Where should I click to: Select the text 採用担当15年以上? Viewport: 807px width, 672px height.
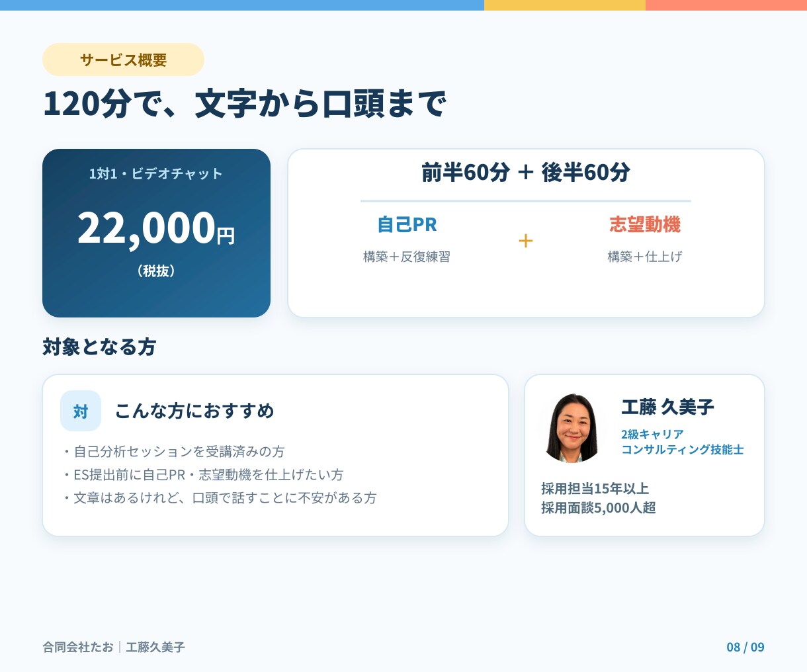pyautogui.click(x=595, y=489)
